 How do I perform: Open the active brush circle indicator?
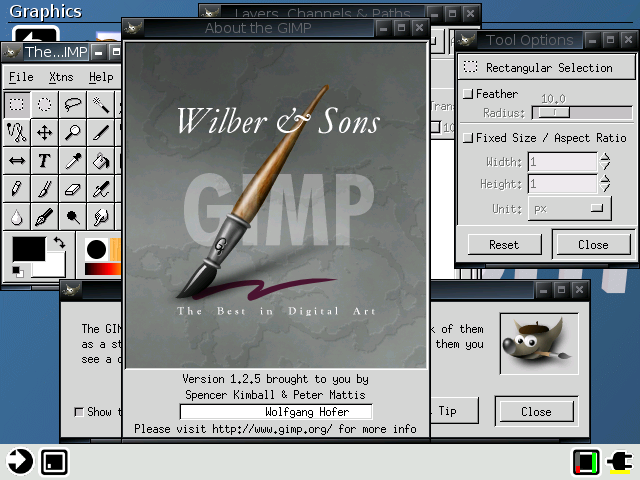96,249
